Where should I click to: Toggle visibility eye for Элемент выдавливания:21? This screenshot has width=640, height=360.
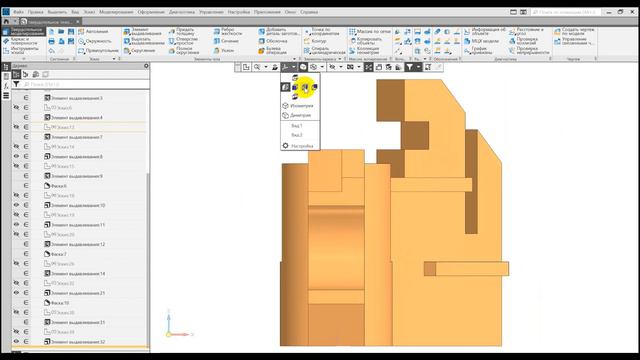(x=16, y=293)
